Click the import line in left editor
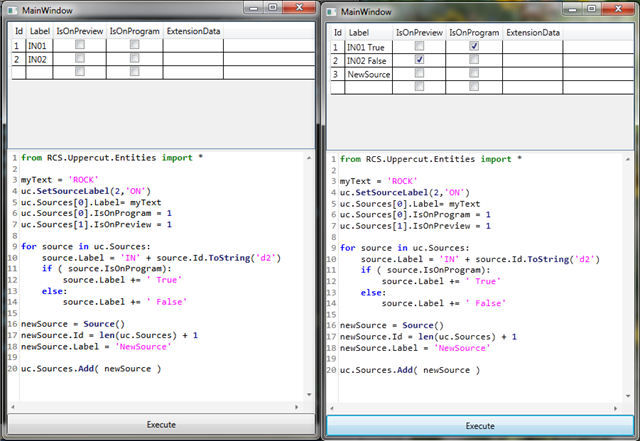Image resolution: width=640 pixels, height=441 pixels. click(x=112, y=158)
